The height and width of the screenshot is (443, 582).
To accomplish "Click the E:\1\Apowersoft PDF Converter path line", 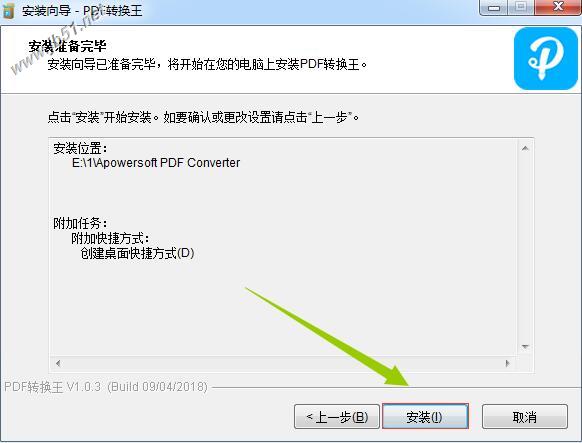I will [156, 163].
